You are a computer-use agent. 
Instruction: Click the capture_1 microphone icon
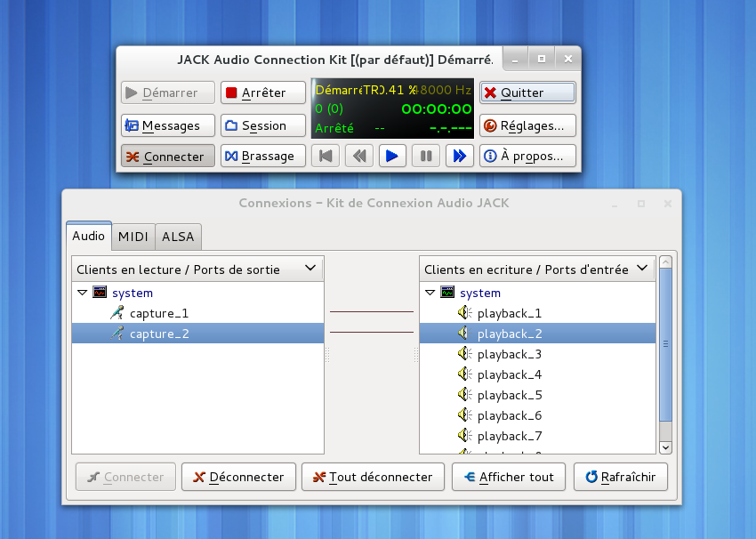(x=117, y=313)
